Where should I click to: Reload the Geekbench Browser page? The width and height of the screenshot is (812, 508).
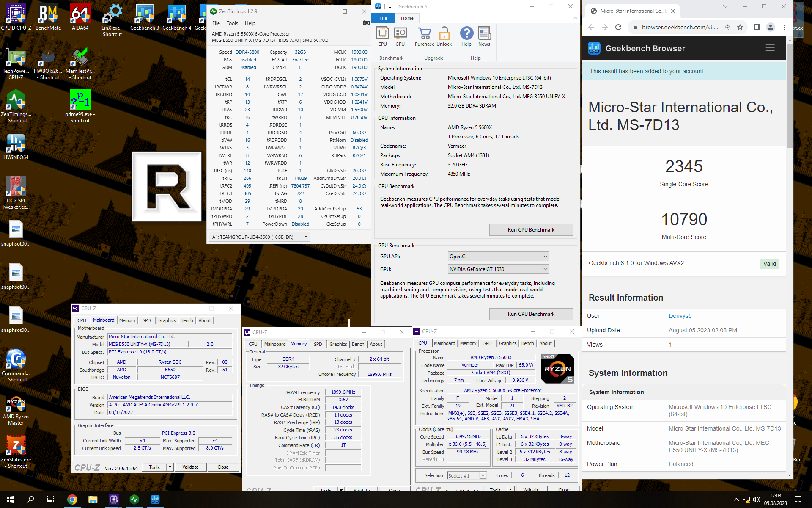[618, 27]
